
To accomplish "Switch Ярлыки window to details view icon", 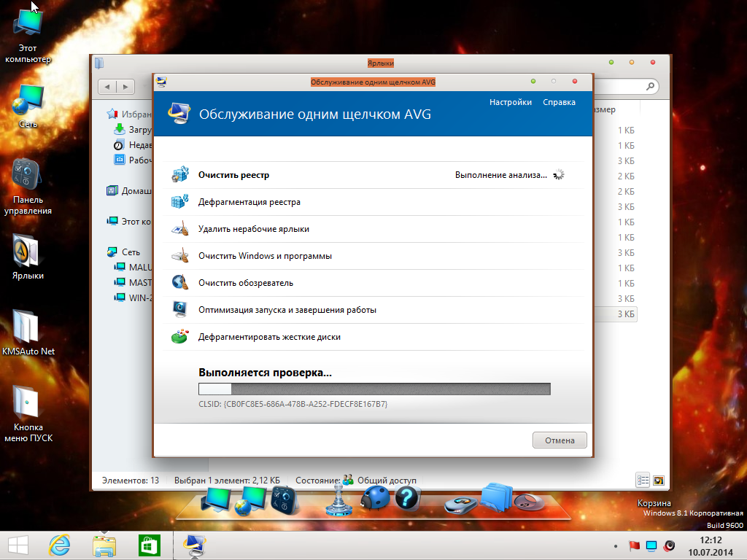I will pos(643,481).
